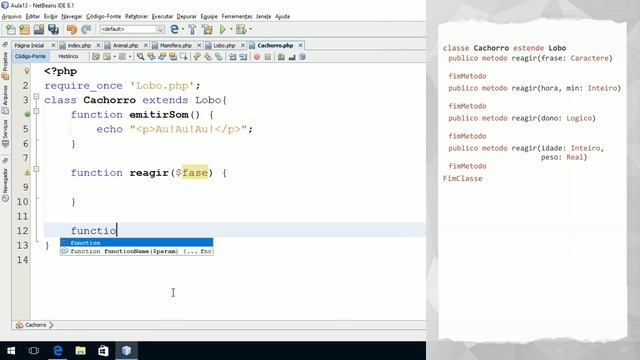Click the Uncomment editor toolbar icon
The height and width of the screenshot is (360, 640).
coord(292,57)
